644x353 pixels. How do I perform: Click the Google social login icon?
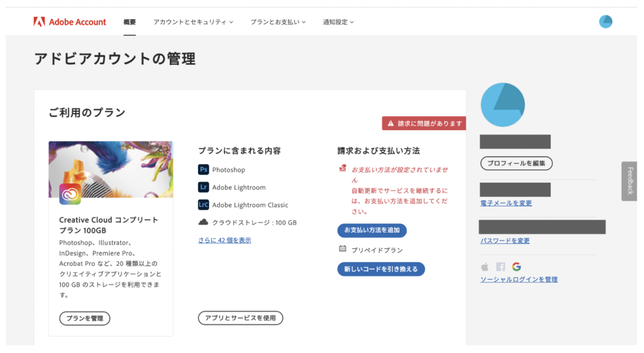tap(516, 267)
